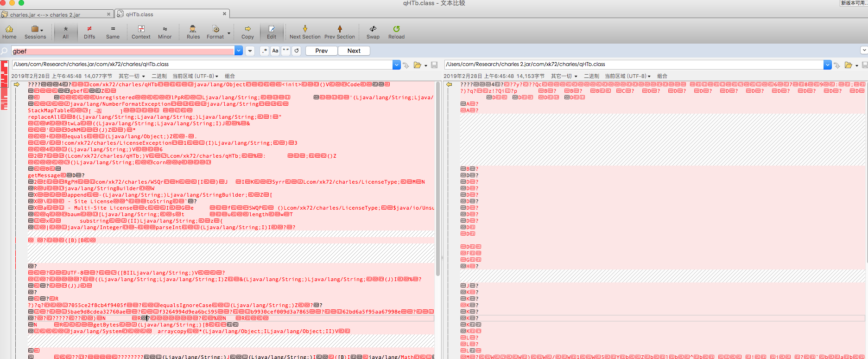The width and height of the screenshot is (868, 359).
Task: Click the left pane vertical scrollbar
Action: pos(438,179)
